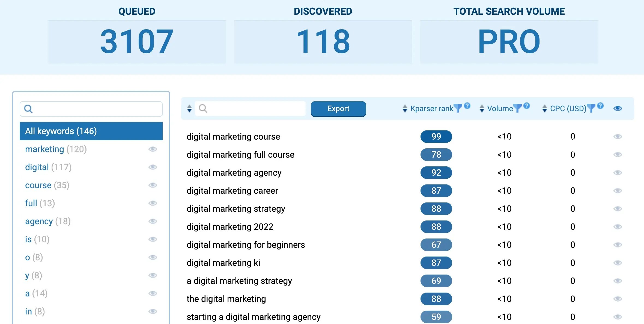Click the magnifier icon in the keyword table search
The height and width of the screenshot is (324, 644).
coord(203,108)
